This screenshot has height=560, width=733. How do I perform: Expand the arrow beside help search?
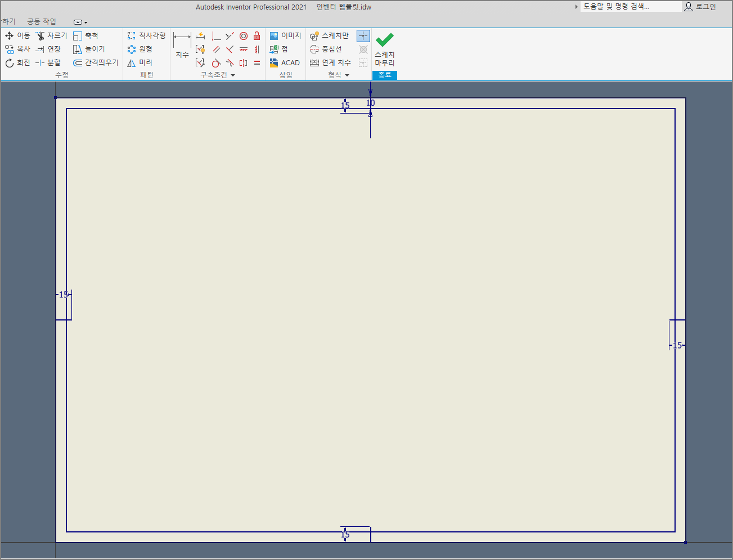(x=576, y=7)
